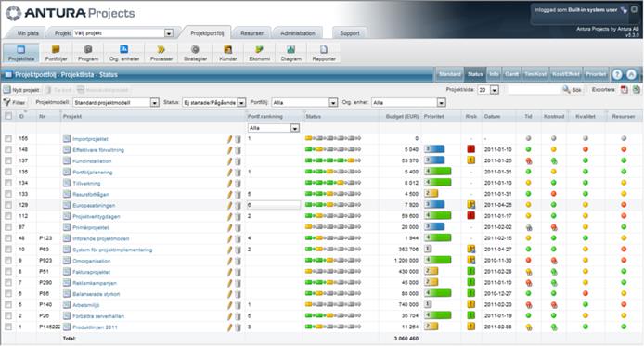644x346 pixels.
Task: Click the search input field beside Sök
Action: (x=534, y=89)
